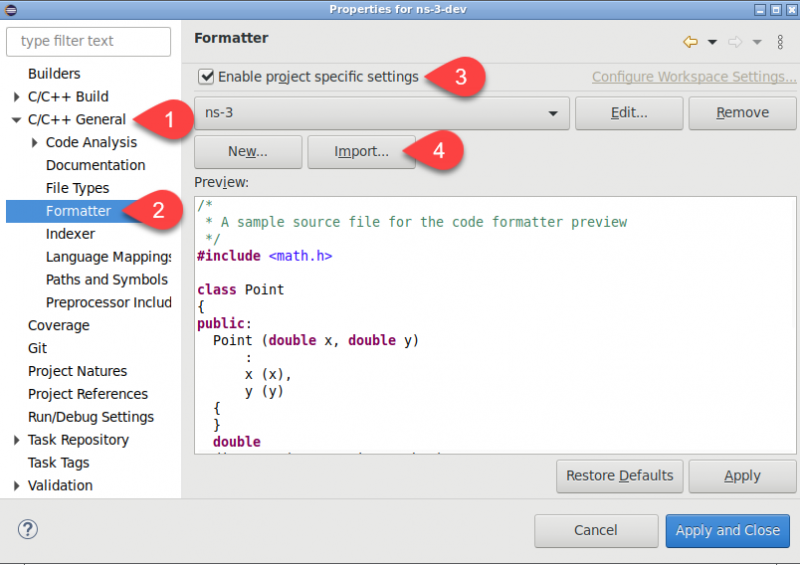Click sample source file comment line
Screen dimensions: 800x565
click(416, 222)
